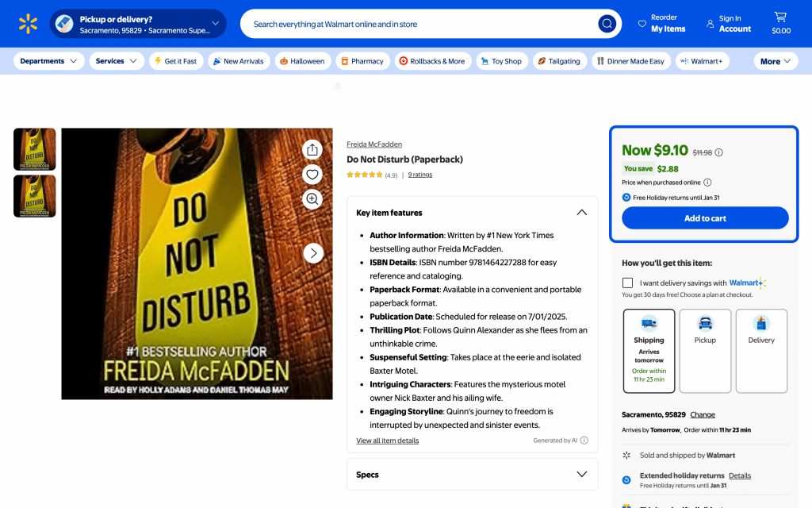This screenshot has width=812, height=508.
Task: Click the Walmart spark logo
Action: [28, 24]
